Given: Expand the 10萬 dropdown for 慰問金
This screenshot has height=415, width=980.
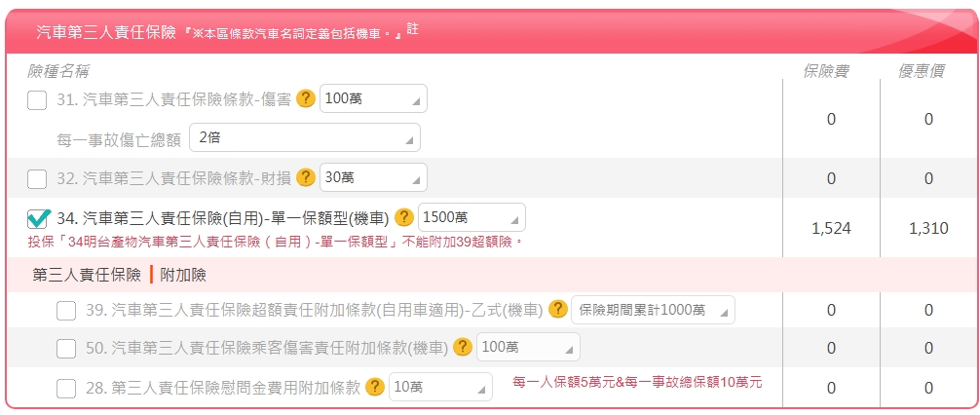Looking at the screenshot, I should [x=440, y=387].
